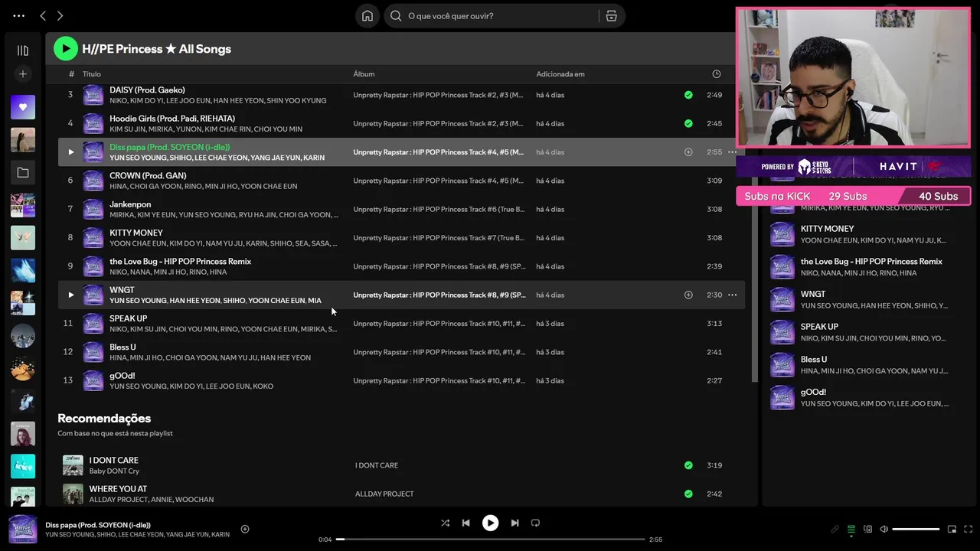Screen dimensions: 980x551
Task: Toggle saved checkmark for I DONT CARE
Action: click(x=688, y=465)
